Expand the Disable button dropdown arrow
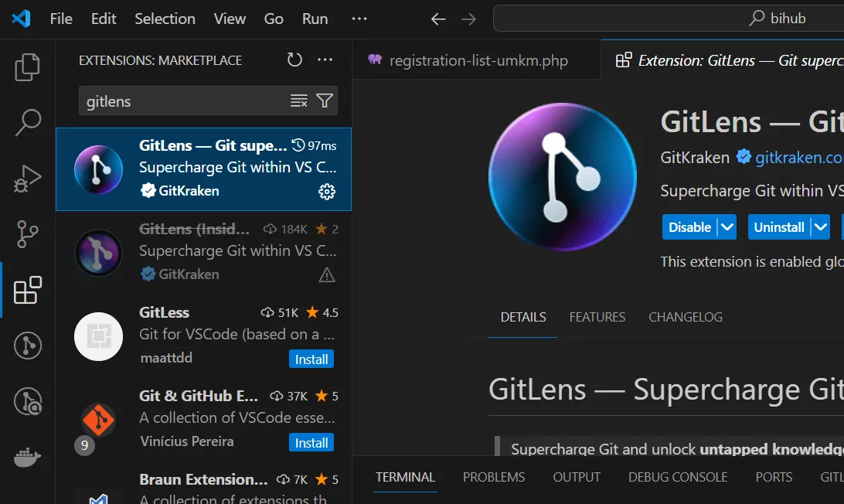The image size is (844, 504). 727,227
